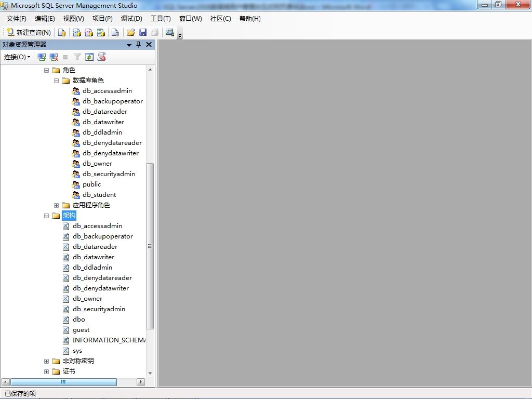This screenshot has height=399, width=532.
Task: Open the 帮助(H) menu
Action: (250, 19)
